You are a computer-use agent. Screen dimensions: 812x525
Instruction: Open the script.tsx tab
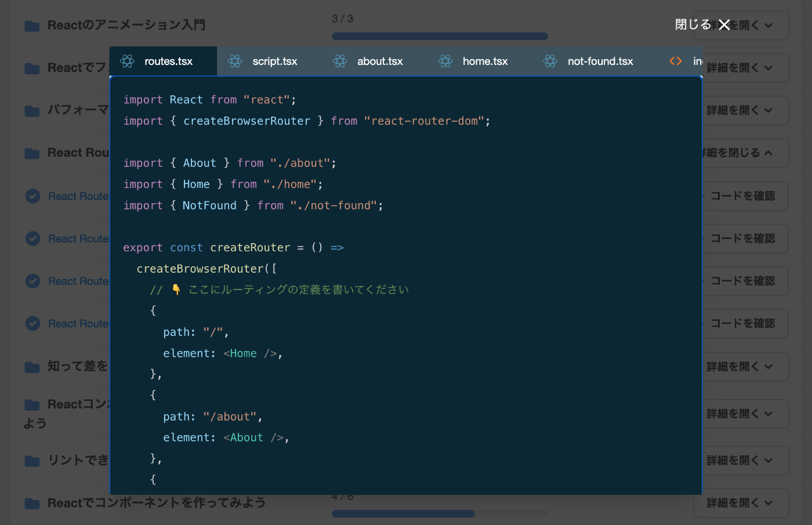(270, 61)
